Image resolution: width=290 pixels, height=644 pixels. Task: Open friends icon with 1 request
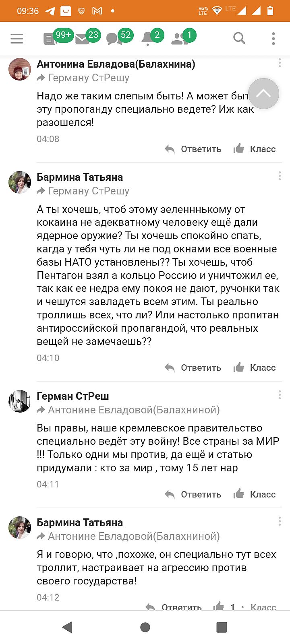(179, 39)
